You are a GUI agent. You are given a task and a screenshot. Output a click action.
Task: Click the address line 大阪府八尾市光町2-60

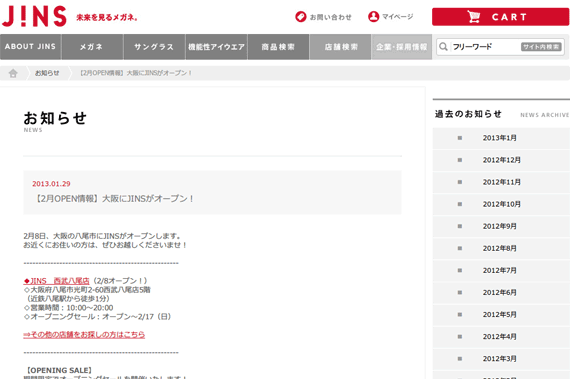pos(87,290)
